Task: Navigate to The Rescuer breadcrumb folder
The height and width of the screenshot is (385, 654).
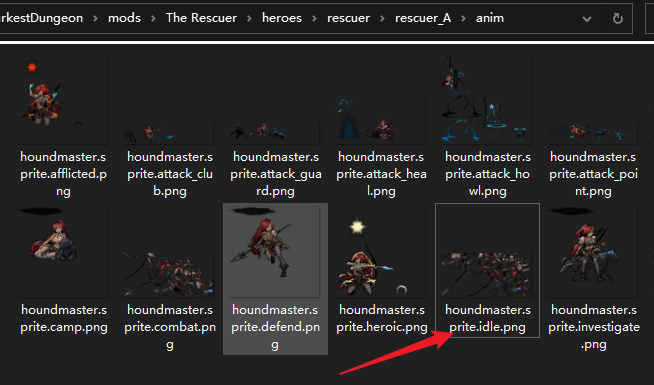Action: click(201, 18)
